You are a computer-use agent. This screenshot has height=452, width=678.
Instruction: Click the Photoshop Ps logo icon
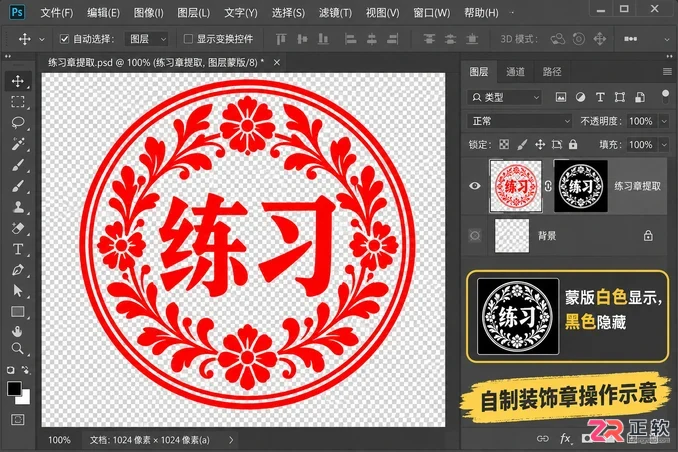(17, 12)
